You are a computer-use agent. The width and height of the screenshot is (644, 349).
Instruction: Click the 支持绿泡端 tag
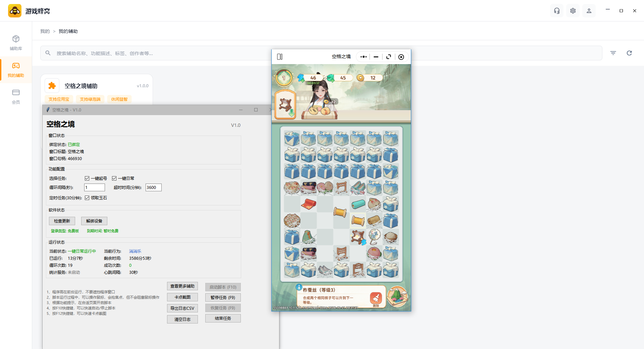(90, 99)
